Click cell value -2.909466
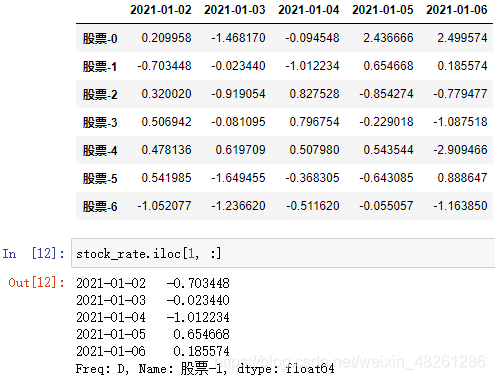 (460, 150)
